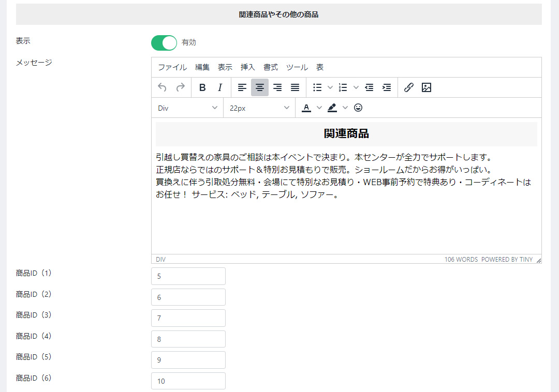Open the 書式 menu
The width and height of the screenshot is (559, 392).
[271, 67]
